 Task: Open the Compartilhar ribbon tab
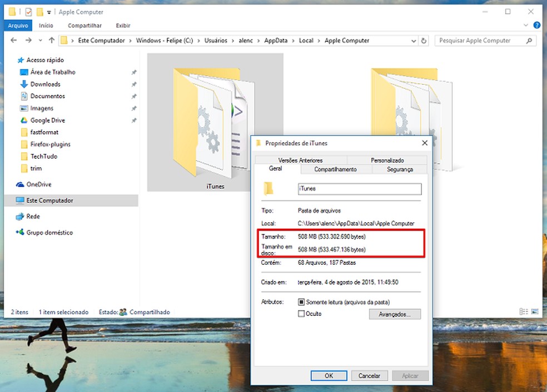[84, 26]
